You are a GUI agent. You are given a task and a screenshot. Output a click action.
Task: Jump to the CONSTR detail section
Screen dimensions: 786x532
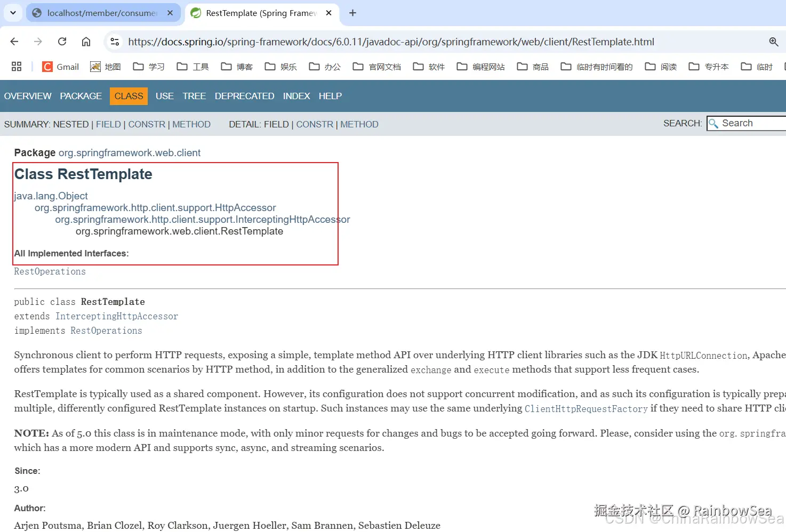[315, 124]
